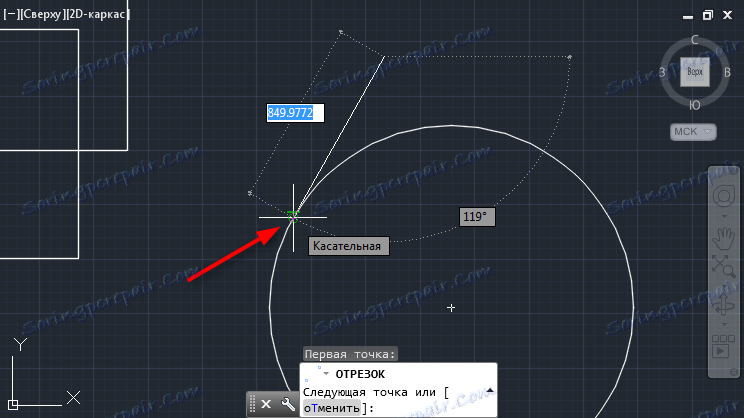Open the [−] viewport controls menu
The image size is (744, 418).
click(11, 14)
